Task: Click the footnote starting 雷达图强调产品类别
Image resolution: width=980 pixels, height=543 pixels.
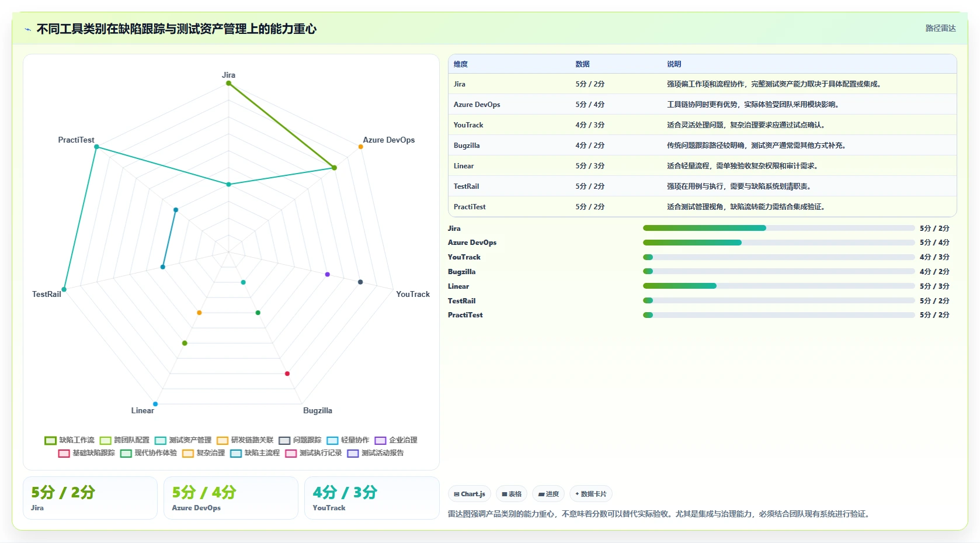Action: tap(660, 514)
